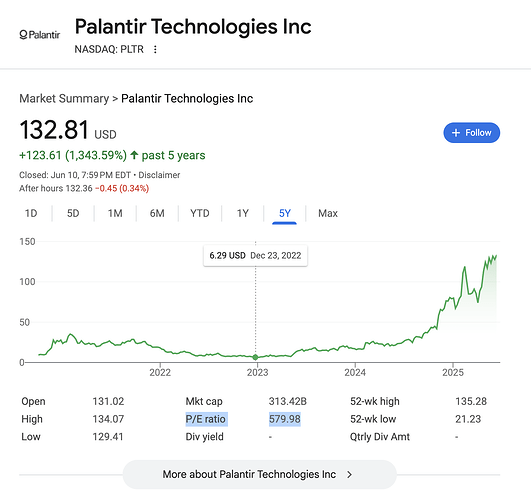The width and height of the screenshot is (531, 500).
Task: Click the green marker dot on the chart
Action: (x=255, y=357)
